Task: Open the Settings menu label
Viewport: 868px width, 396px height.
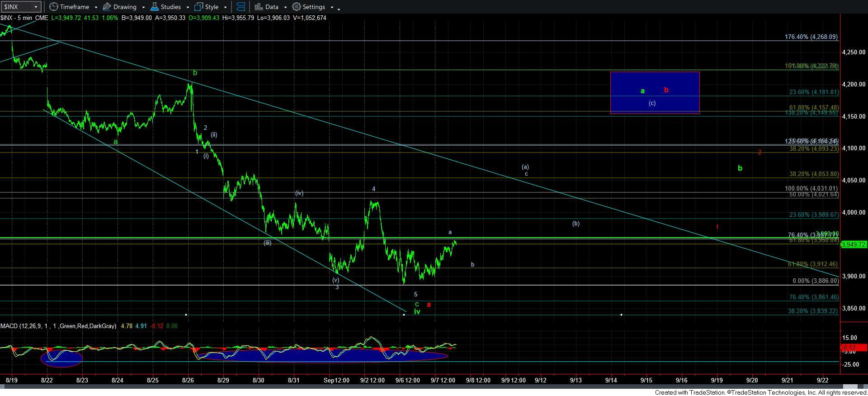Action: (314, 7)
